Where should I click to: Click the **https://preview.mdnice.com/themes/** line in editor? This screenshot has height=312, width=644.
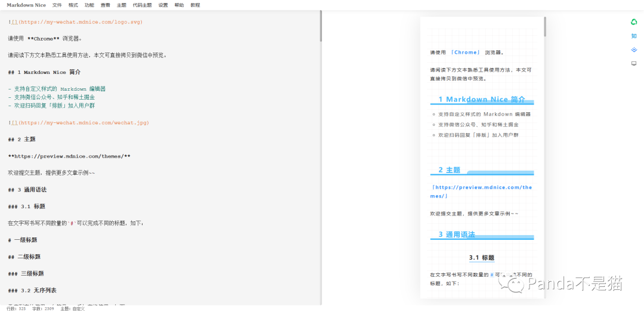(x=69, y=156)
